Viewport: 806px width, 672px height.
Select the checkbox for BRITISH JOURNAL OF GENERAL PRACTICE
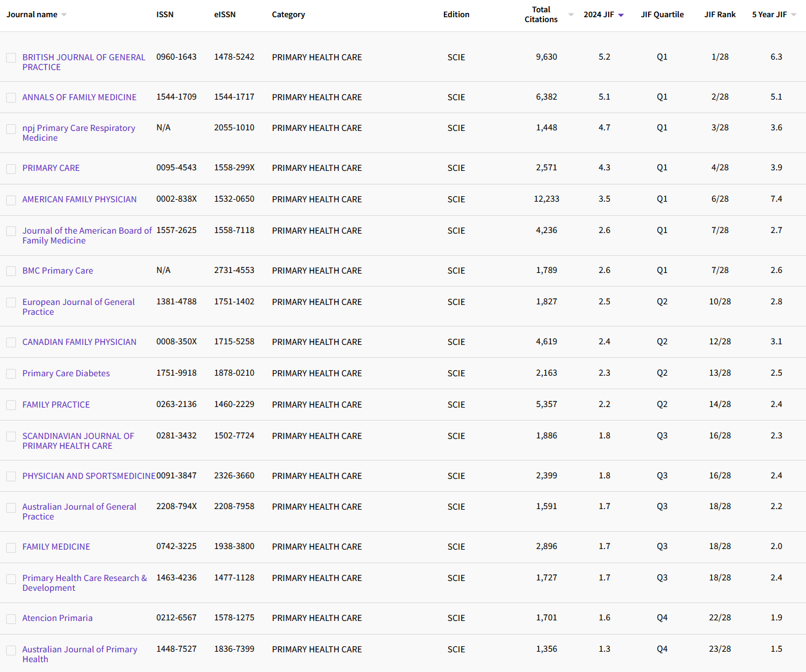pyautogui.click(x=11, y=57)
